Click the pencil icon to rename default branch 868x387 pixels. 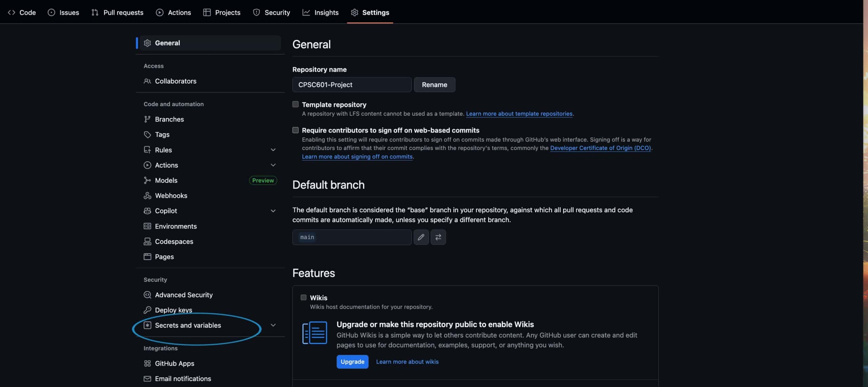pyautogui.click(x=421, y=237)
